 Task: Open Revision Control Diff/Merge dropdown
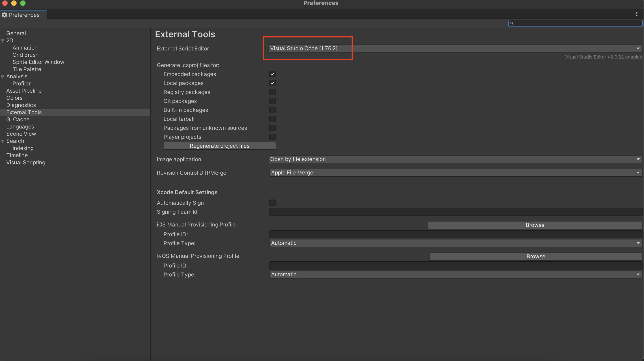tap(456, 173)
